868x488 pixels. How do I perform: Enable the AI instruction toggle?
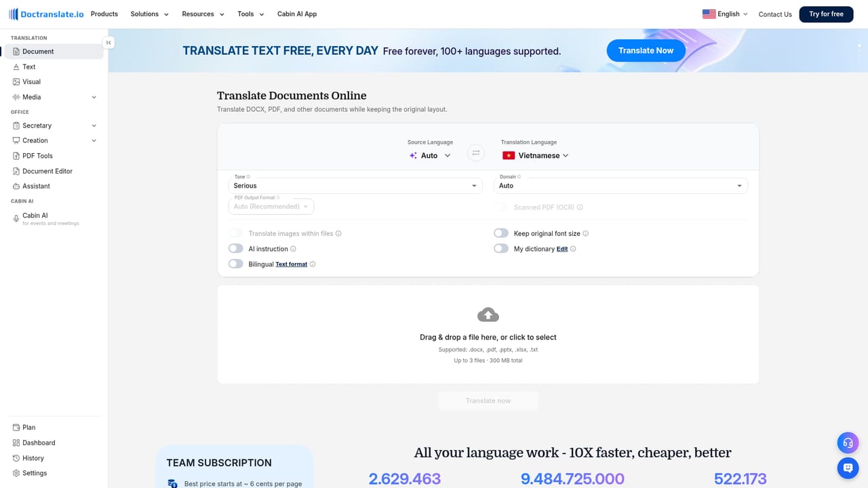coord(235,249)
